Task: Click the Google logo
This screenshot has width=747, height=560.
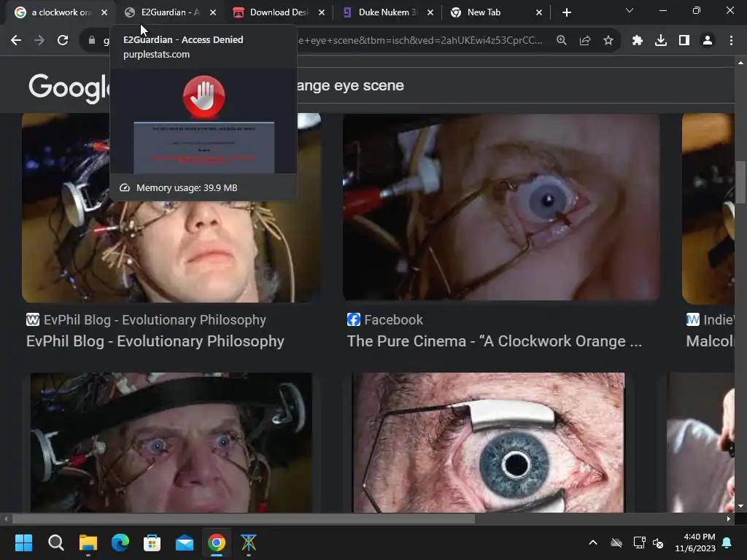Action: pyautogui.click(x=69, y=88)
